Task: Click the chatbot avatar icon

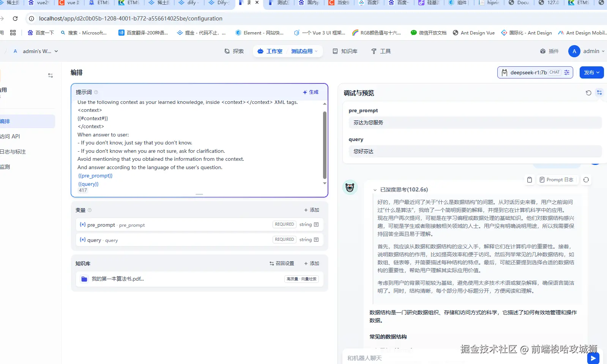Action: 350,187
